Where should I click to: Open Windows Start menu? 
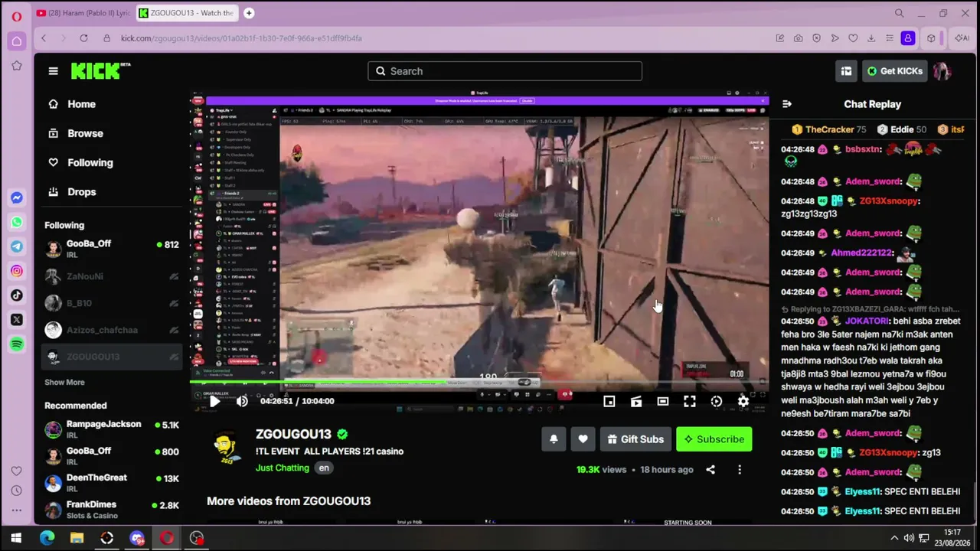16,538
